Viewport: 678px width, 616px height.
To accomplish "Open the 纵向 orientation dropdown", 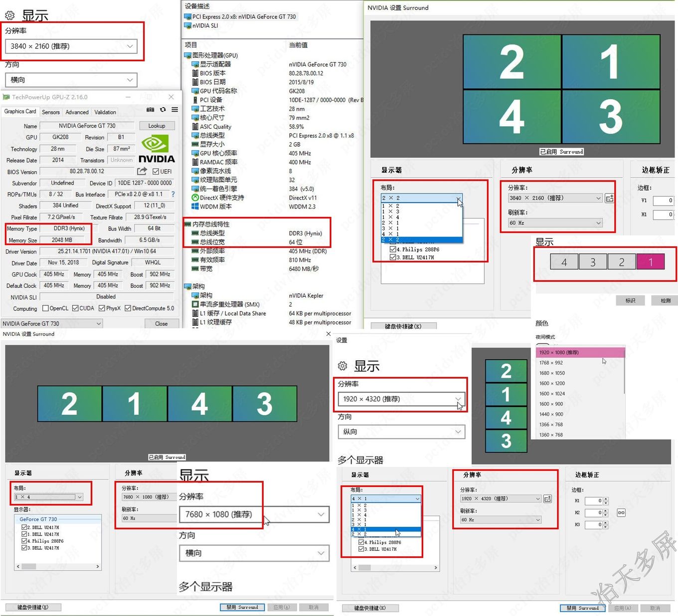I will pyautogui.click(x=401, y=431).
